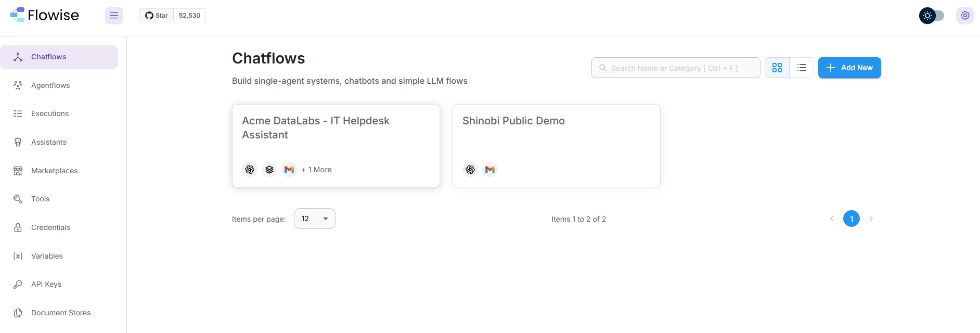Screen dimensions: 980x333
Task: Click the Document Stores files icon
Action: click(x=18, y=313)
